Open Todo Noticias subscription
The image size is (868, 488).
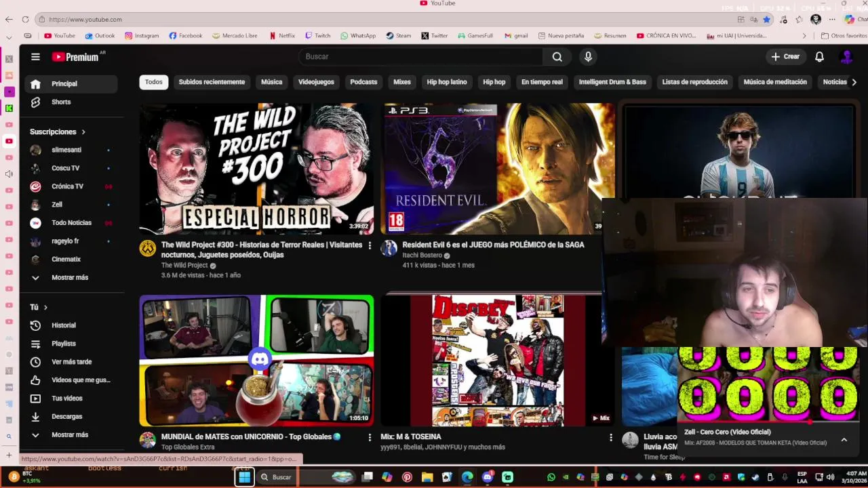point(71,223)
